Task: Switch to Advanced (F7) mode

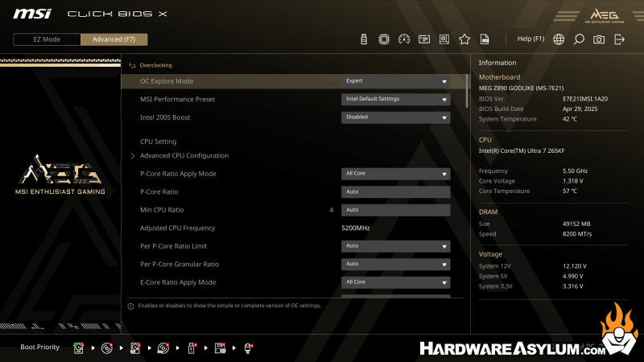Action: pyautogui.click(x=114, y=39)
